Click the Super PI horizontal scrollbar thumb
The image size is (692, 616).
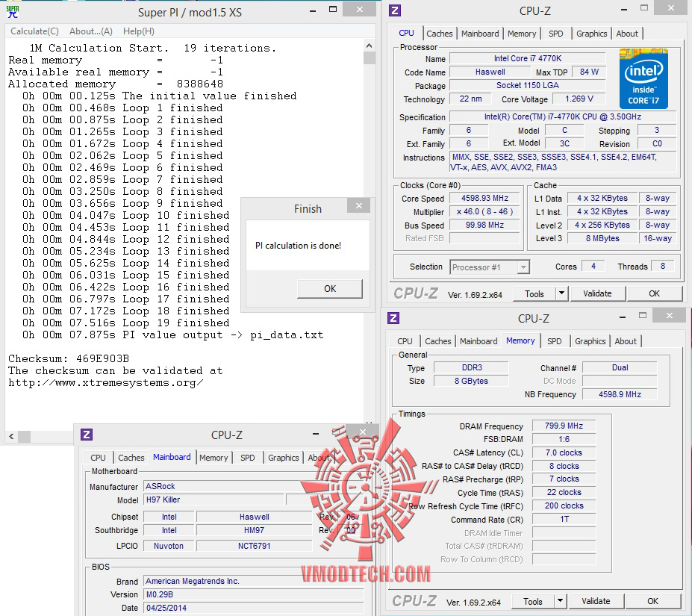point(25,436)
